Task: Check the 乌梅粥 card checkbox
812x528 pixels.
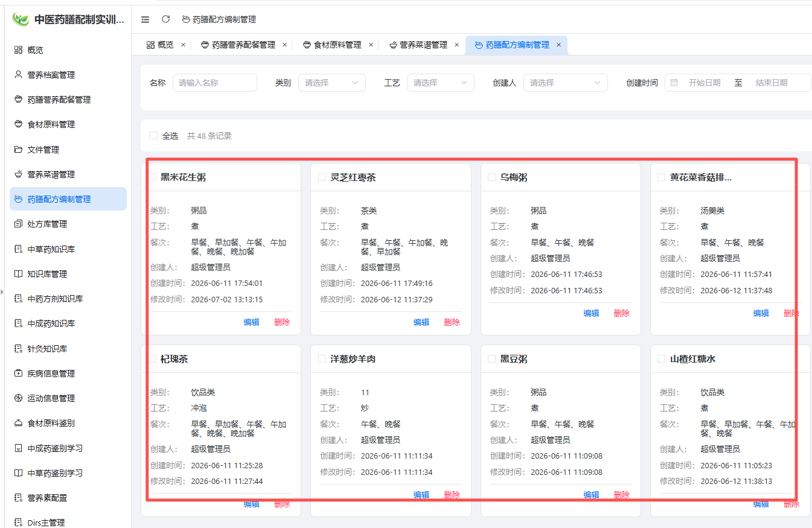Action: [492, 177]
